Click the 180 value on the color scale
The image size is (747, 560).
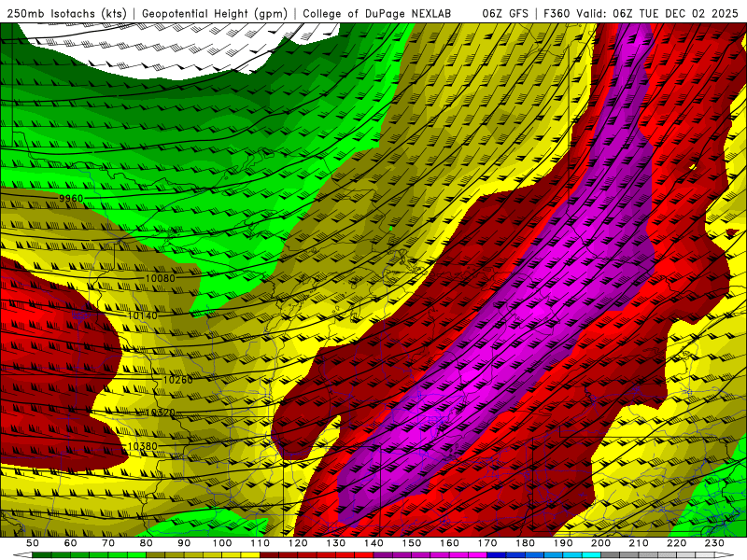click(525, 543)
